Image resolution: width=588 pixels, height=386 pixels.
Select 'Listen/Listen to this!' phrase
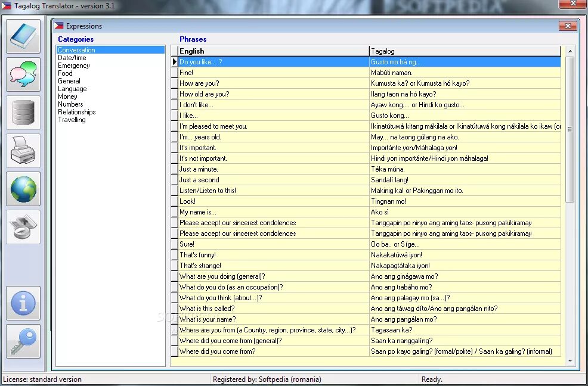(x=273, y=191)
